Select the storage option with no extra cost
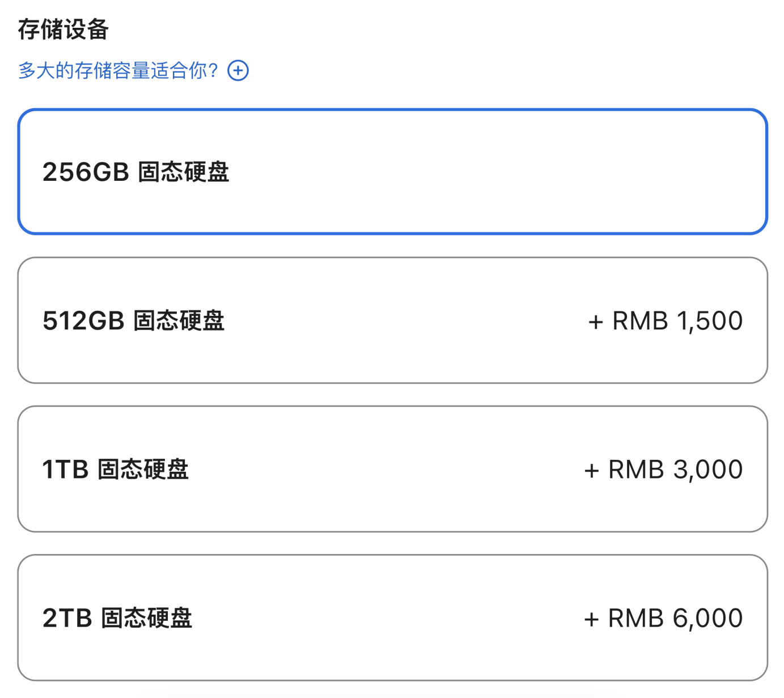This screenshot has width=784, height=698. tap(392, 172)
